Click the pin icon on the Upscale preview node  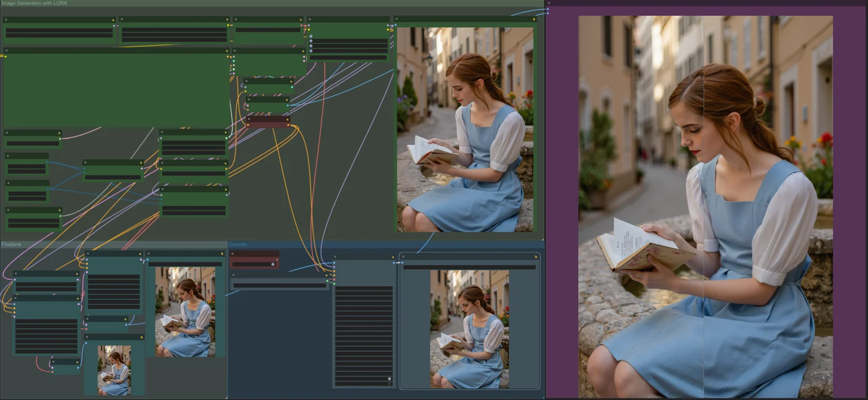click(535, 257)
